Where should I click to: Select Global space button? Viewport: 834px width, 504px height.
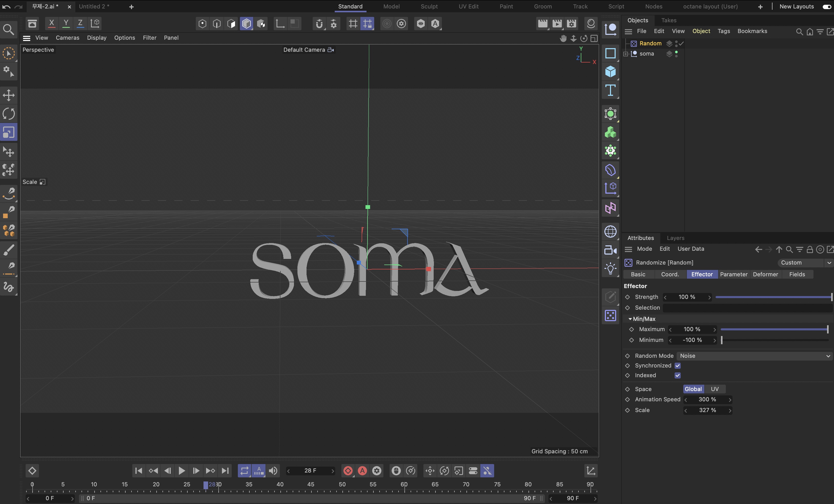[693, 389]
